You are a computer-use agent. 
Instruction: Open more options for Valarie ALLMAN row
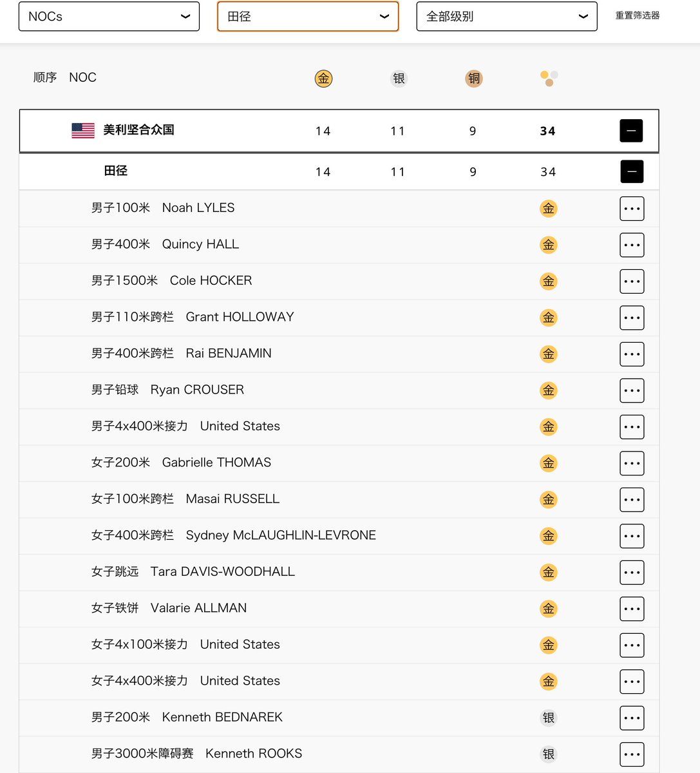pos(632,609)
